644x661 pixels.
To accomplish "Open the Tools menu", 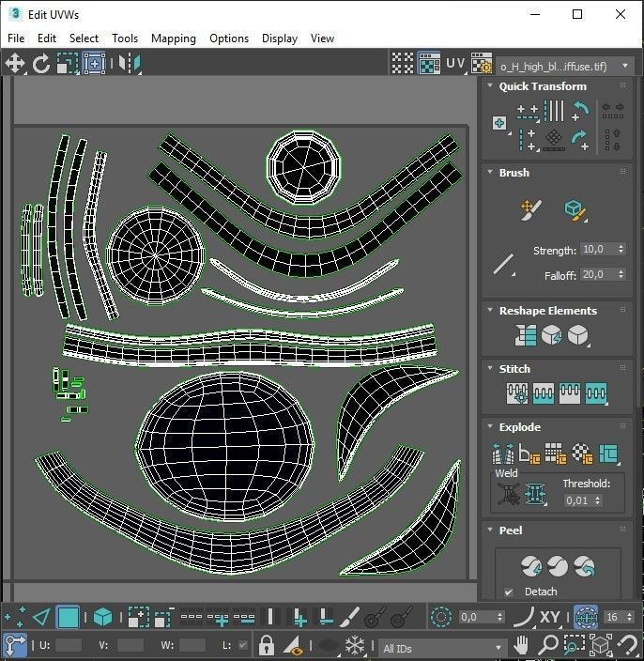I will point(125,38).
